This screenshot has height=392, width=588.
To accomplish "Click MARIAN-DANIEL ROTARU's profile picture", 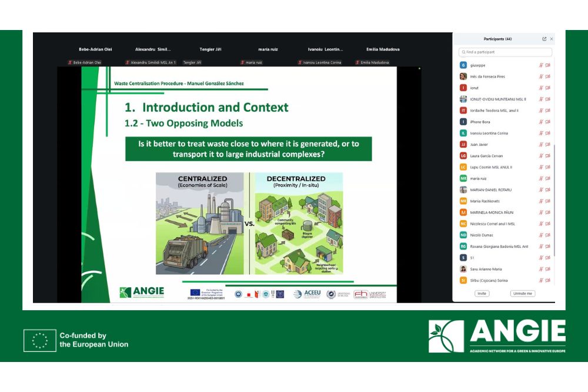I will tap(463, 190).
